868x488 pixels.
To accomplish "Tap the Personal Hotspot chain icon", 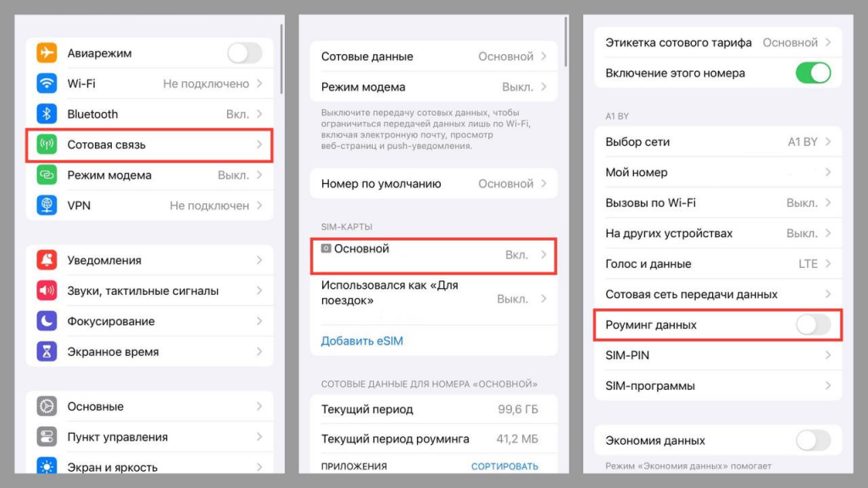I will click(x=47, y=175).
